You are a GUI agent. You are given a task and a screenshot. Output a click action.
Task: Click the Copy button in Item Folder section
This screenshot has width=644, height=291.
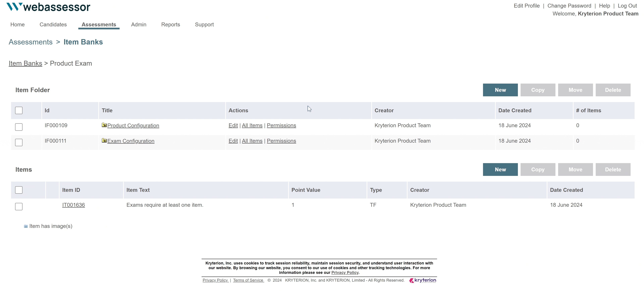(538, 90)
